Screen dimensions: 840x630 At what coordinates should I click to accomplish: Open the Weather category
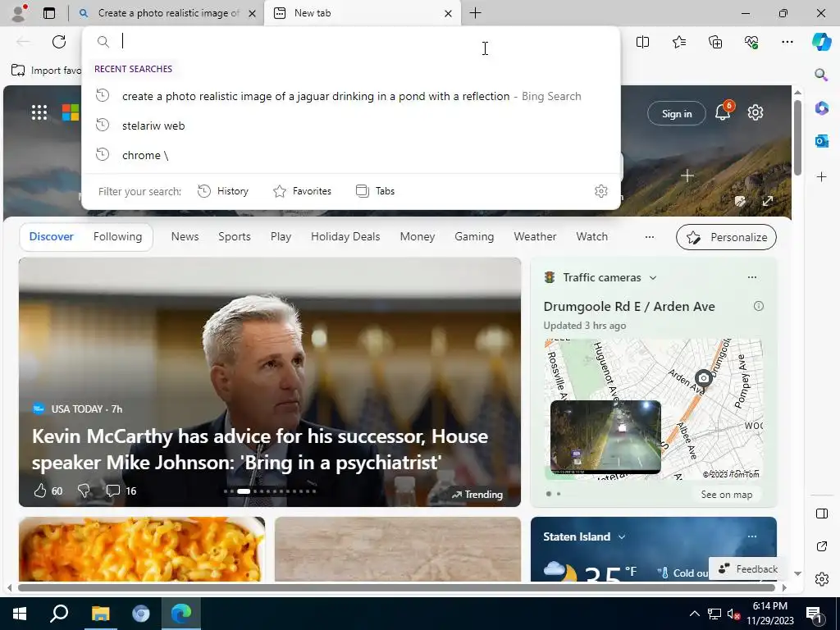pyautogui.click(x=535, y=236)
